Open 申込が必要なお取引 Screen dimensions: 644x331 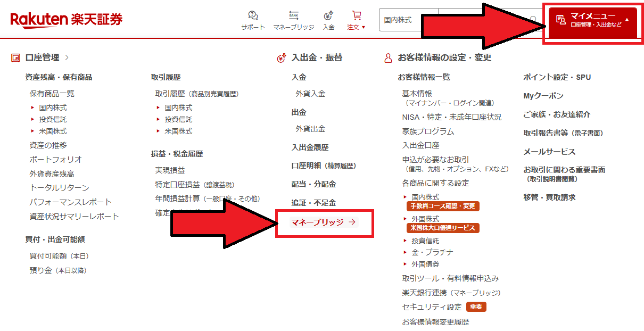[435, 159]
